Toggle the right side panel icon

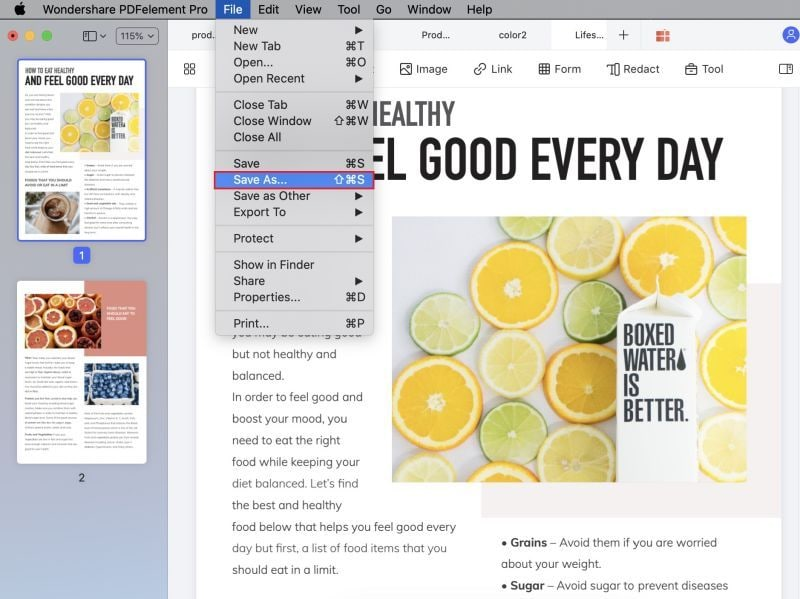point(784,68)
